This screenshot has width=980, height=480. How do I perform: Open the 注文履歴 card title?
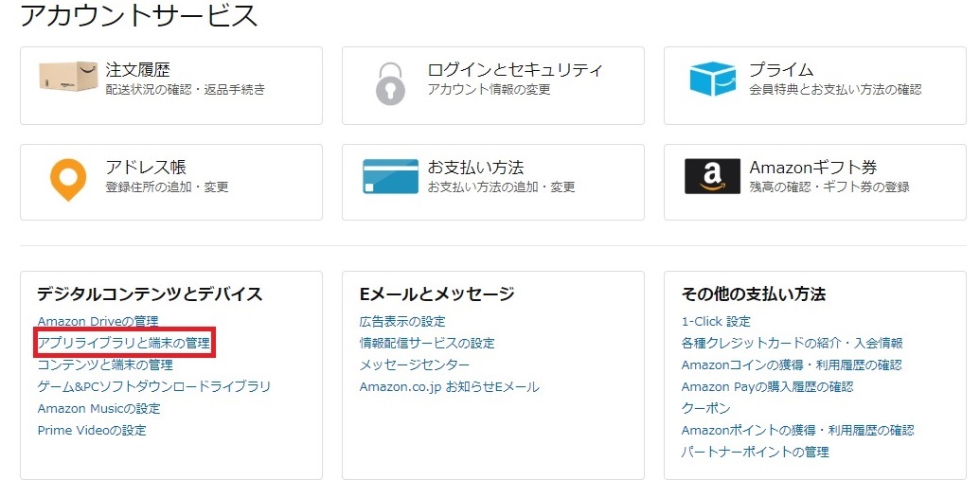pos(137,69)
